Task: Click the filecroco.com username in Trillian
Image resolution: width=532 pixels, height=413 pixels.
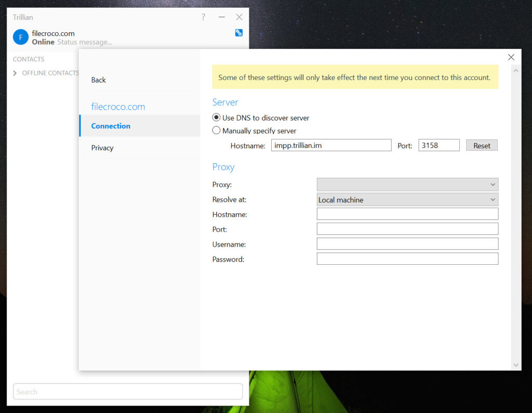Action: 54,33
